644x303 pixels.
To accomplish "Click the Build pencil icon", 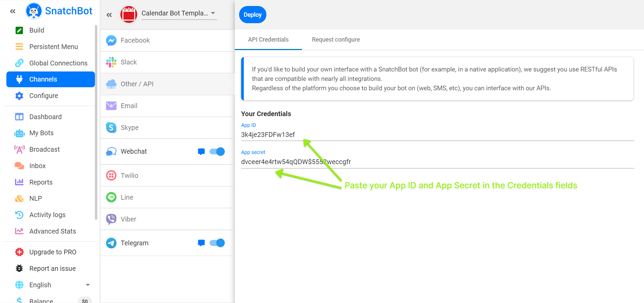I will coord(19,30).
